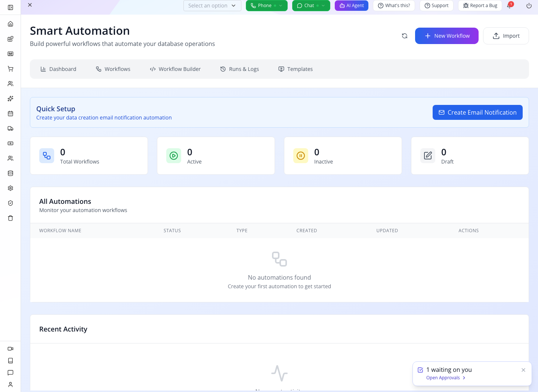
Task: Click Create Email Notification button
Action: (477, 112)
